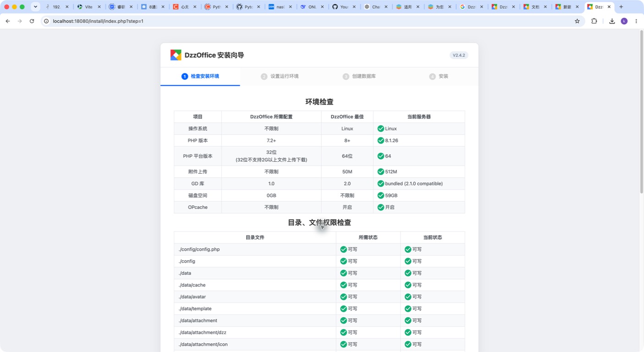Click required-status check for ./data/attachment/dzz row
This screenshot has width=644, height=352.
point(343,333)
